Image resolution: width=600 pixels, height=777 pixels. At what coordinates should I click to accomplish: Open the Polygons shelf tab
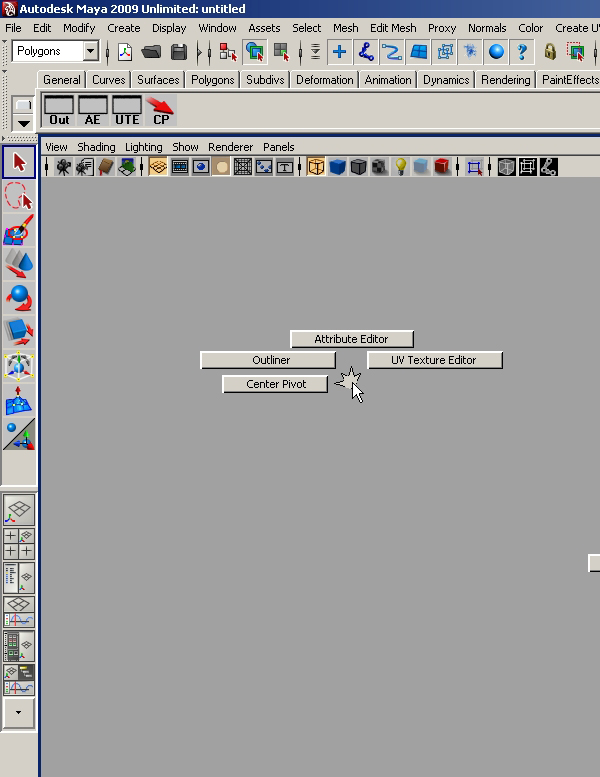coord(213,80)
